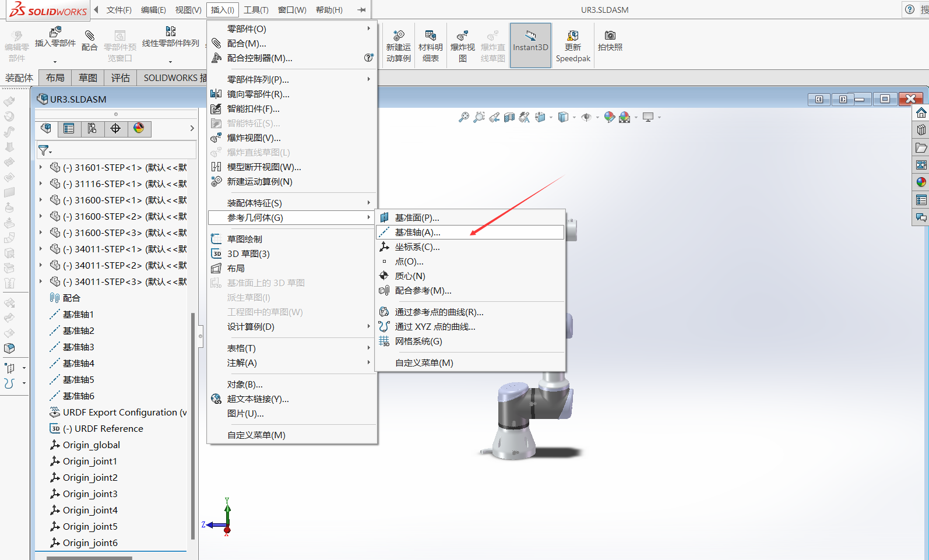Click Curve Through XYZ Points entry
Image resolution: width=929 pixels, height=560 pixels.
pos(470,326)
